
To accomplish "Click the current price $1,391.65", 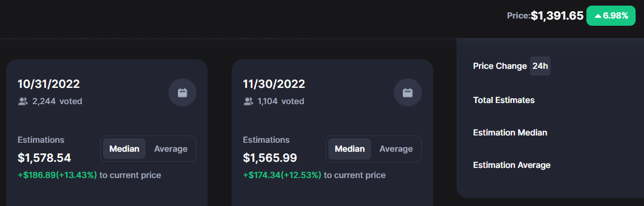I will [x=557, y=16].
